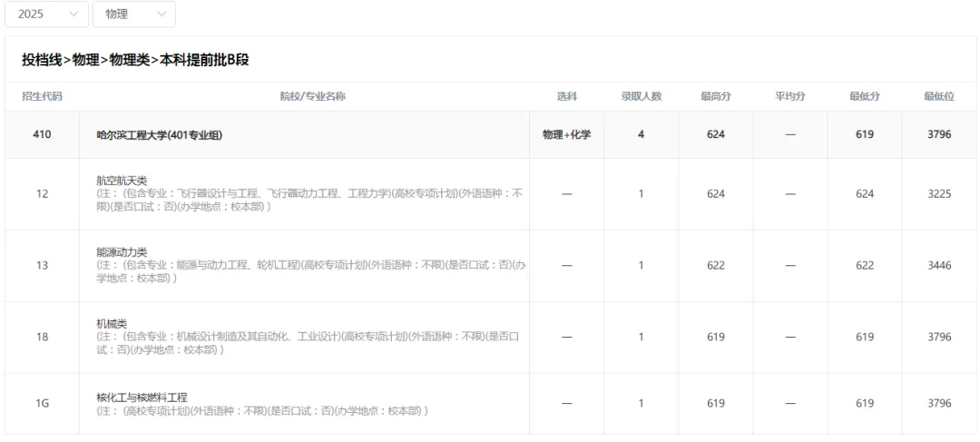Select highest score 622 for 能源动力类

[x=716, y=265]
